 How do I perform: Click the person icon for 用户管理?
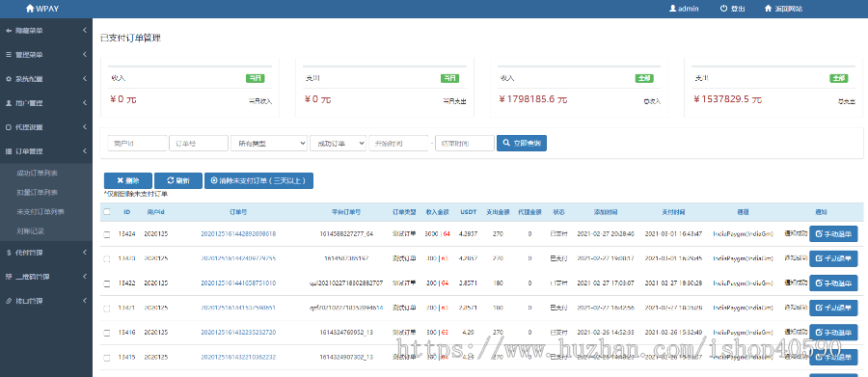tap(9, 103)
